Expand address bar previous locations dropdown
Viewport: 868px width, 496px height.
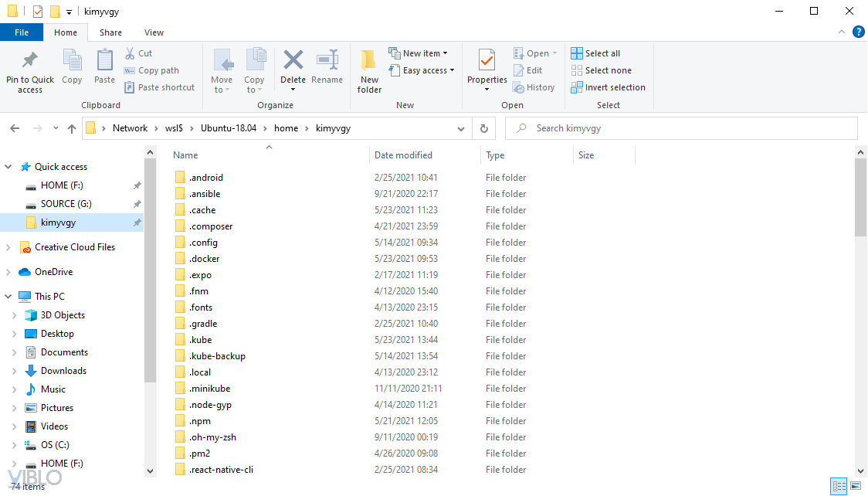460,128
